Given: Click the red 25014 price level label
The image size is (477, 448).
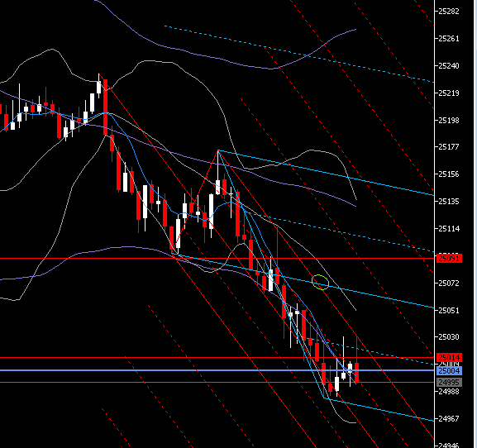Looking at the screenshot, I should [x=449, y=357].
